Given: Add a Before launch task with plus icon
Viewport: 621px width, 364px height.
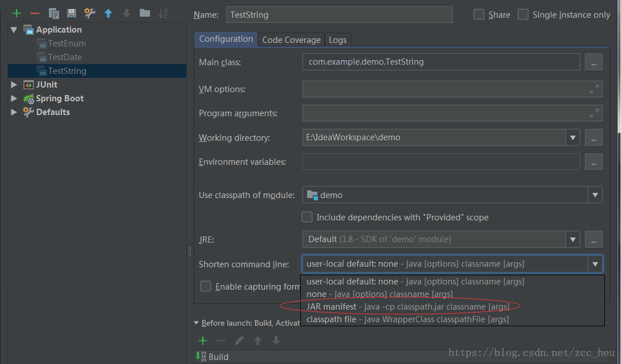Looking at the screenshot, I should (x=202, y=341).
